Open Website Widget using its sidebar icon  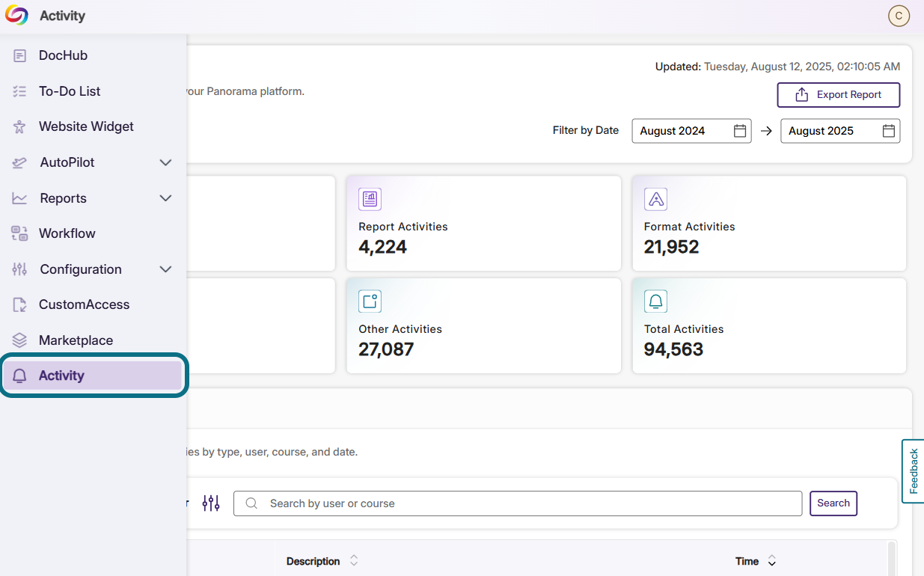pos(19,126)
